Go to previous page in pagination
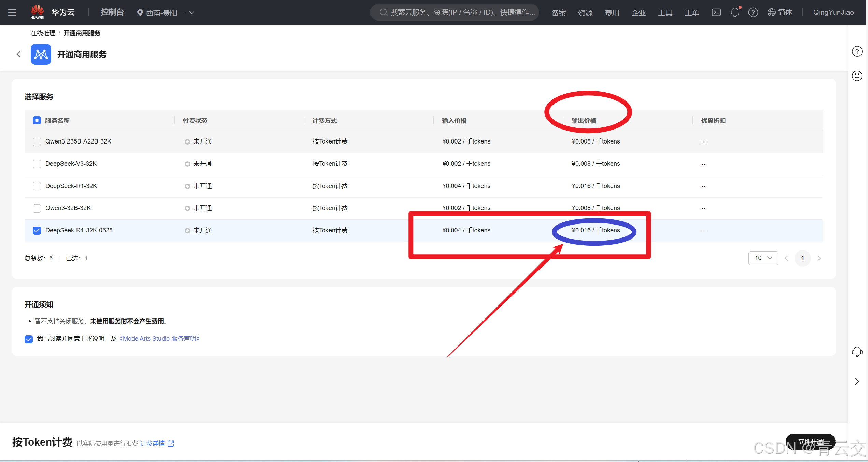868x462 pixels. pyautogui.click(x=786, y=258)
